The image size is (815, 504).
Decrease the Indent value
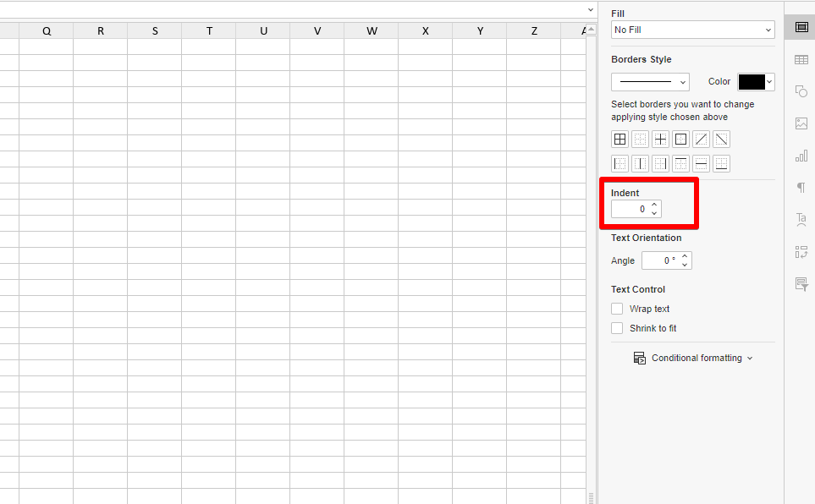tap(654, 213)
